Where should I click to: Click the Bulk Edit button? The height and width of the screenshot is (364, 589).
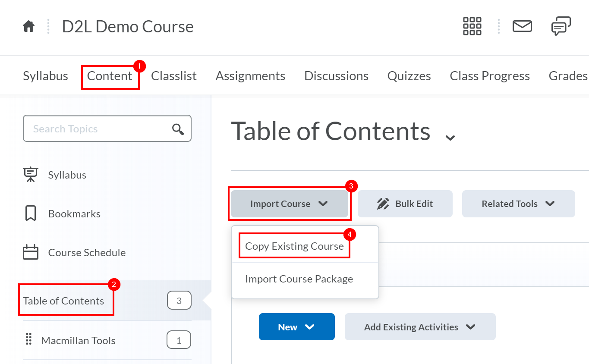tap(405, 204)
